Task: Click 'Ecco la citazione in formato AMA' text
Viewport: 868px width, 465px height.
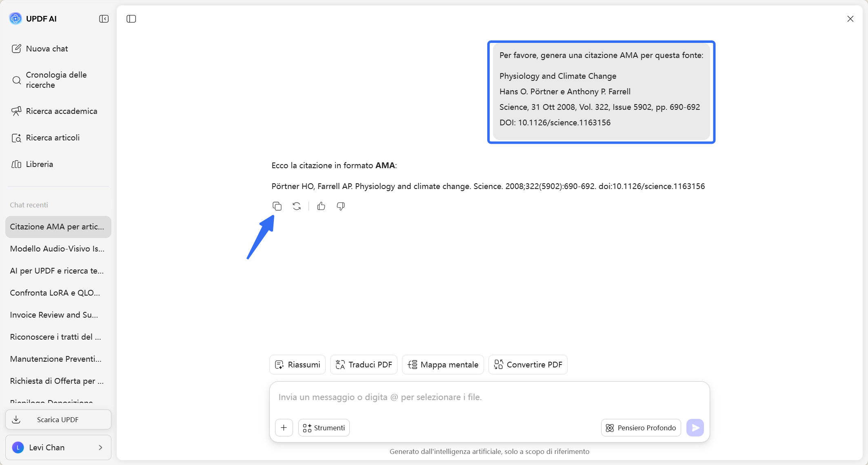Action: point(334,165)
